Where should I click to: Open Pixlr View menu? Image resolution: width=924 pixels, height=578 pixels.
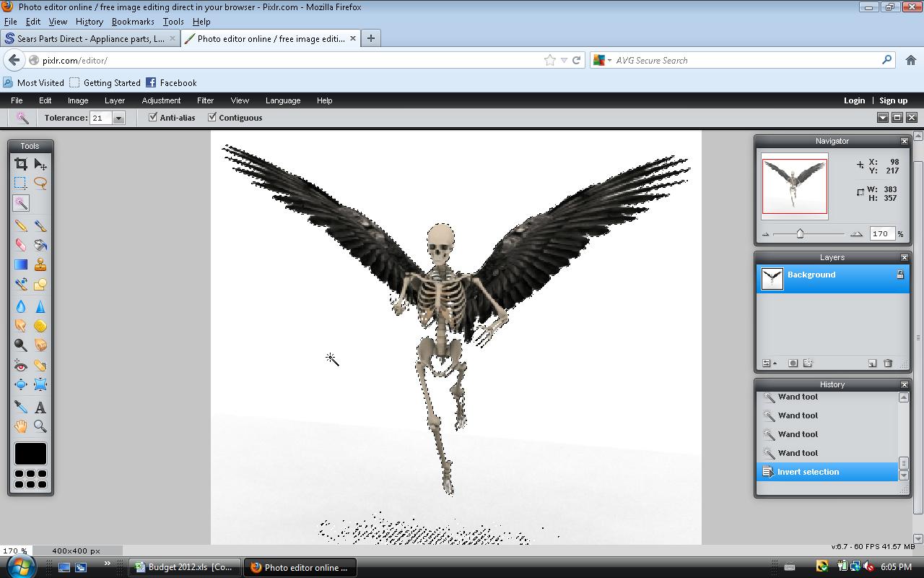pos(240,100)
